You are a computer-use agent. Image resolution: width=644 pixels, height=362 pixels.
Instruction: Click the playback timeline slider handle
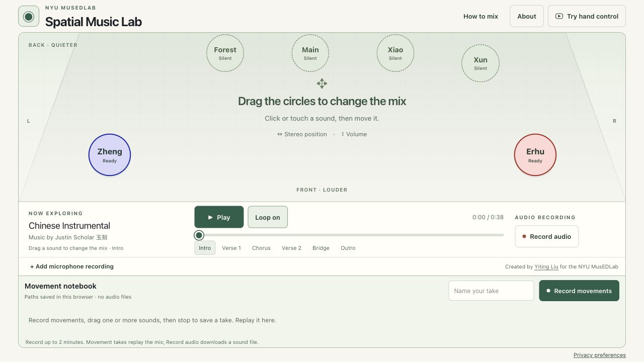click(x=199, y=235)
